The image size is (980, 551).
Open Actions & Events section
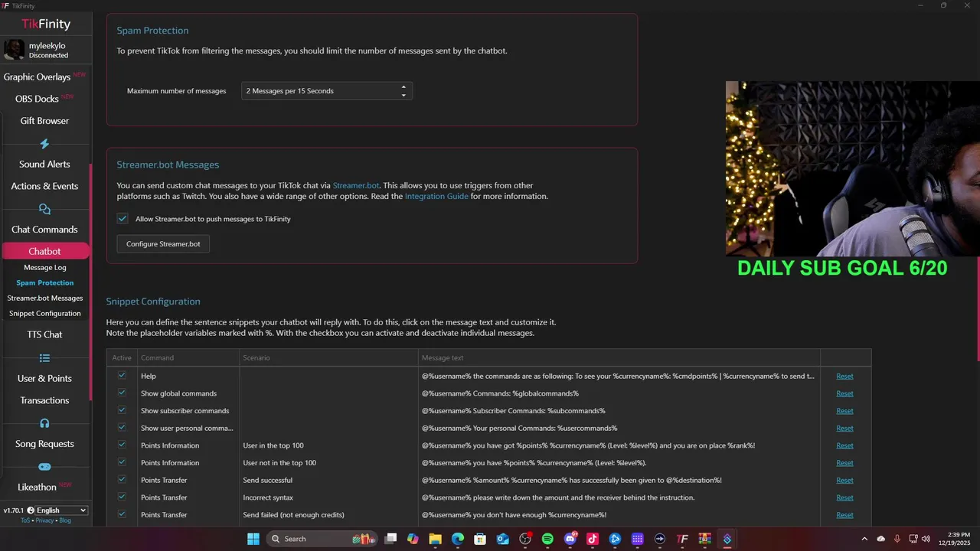[x=44, y=186]
